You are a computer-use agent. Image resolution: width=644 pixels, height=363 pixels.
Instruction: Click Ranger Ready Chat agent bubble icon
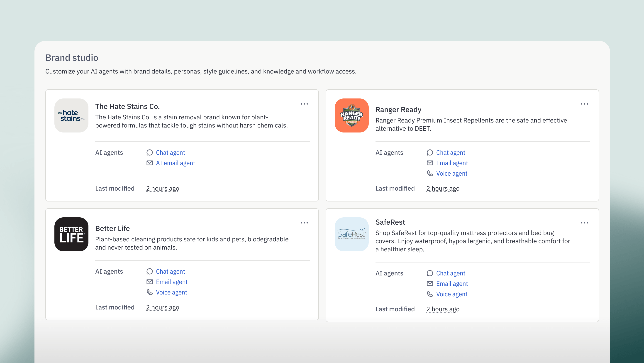point(430,153)
